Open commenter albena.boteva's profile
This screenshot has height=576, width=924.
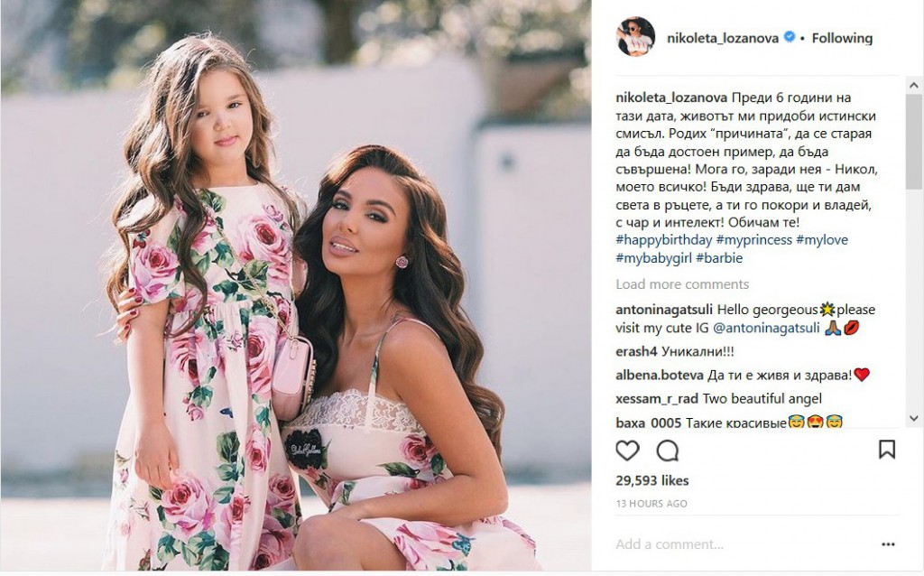tap(660, 375)
